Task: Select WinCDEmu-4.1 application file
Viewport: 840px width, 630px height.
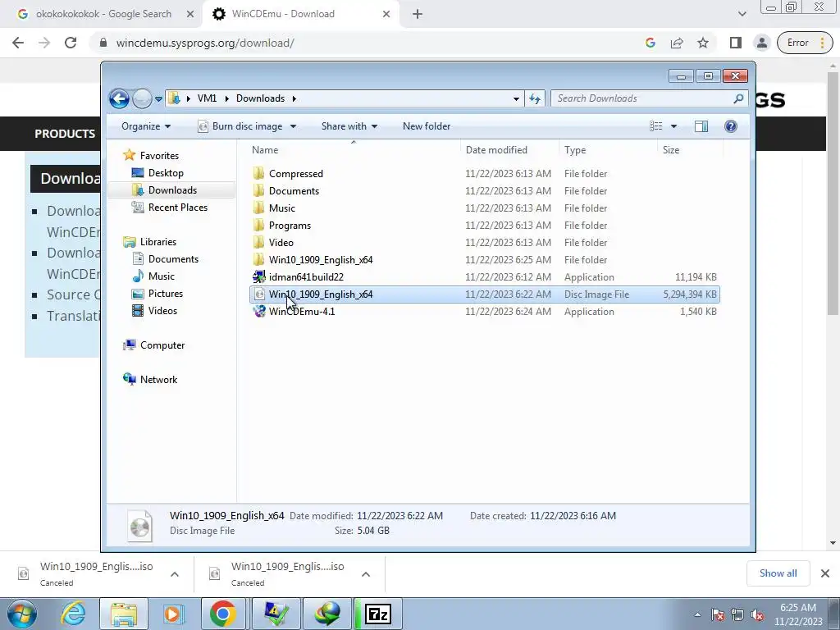Action: point(302,312)
